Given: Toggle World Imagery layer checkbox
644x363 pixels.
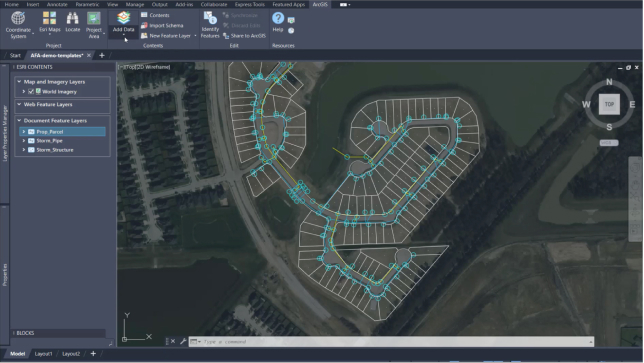Looking at the screenshot, I should coord(31,92).
